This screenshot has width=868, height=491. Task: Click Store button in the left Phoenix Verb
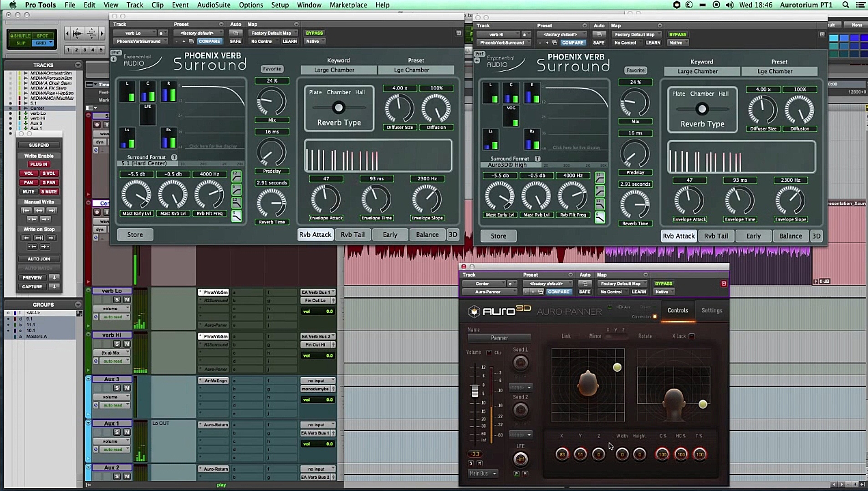coord(135,235)
